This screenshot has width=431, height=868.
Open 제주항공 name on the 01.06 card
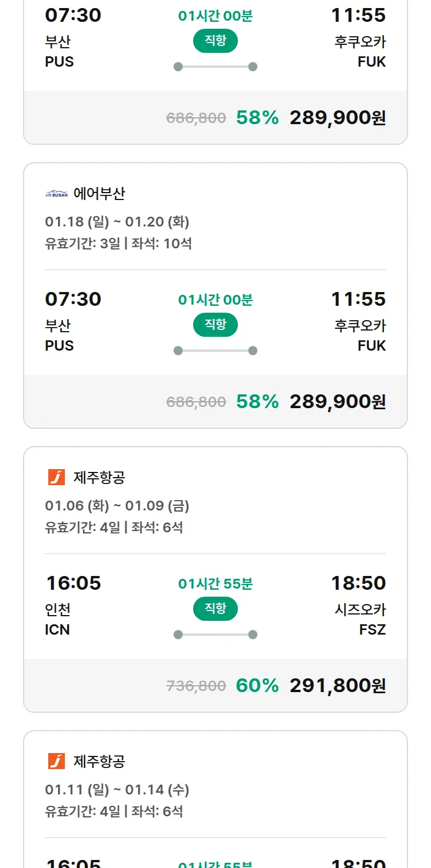coord(99,477)
